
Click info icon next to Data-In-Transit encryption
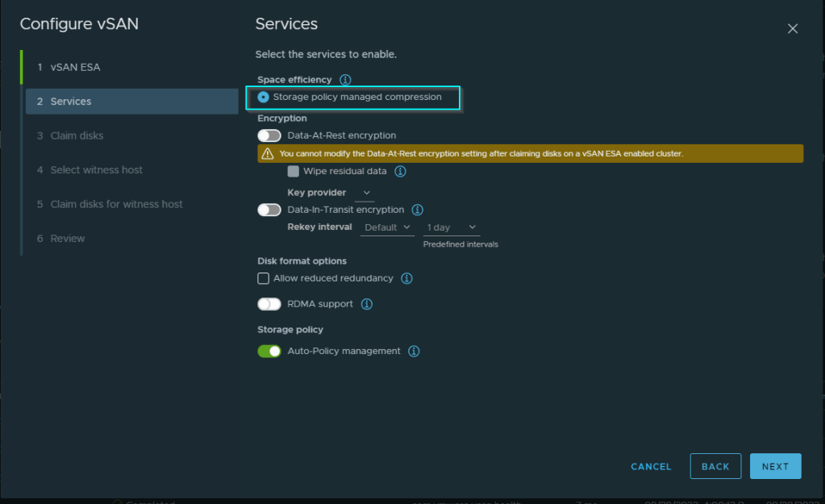418,210
